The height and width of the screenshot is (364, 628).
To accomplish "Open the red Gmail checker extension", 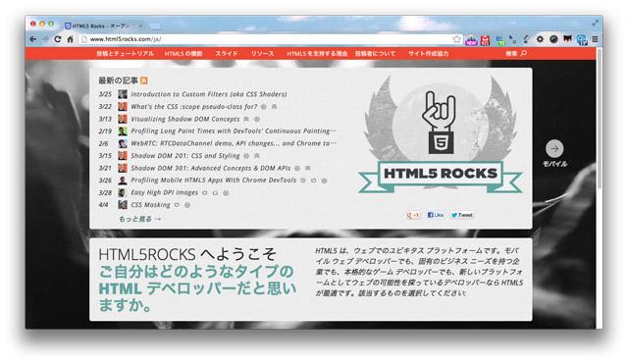I will 486,39.
